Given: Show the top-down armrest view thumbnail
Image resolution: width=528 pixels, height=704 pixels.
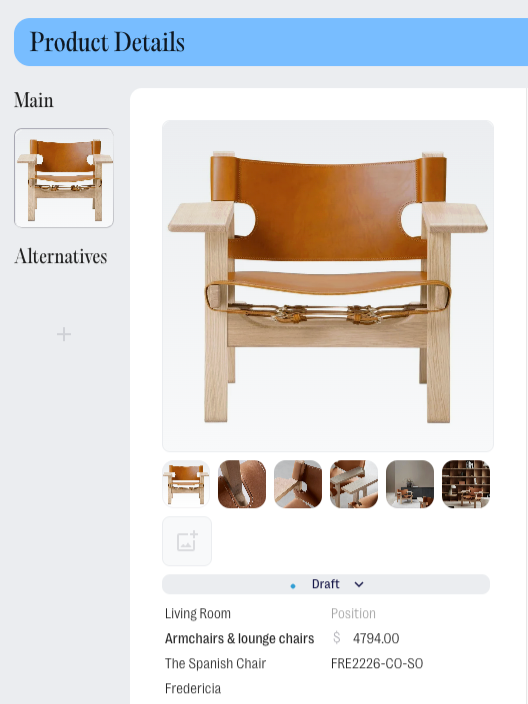Looking at the screenshot, I should (x=354, y=484).
